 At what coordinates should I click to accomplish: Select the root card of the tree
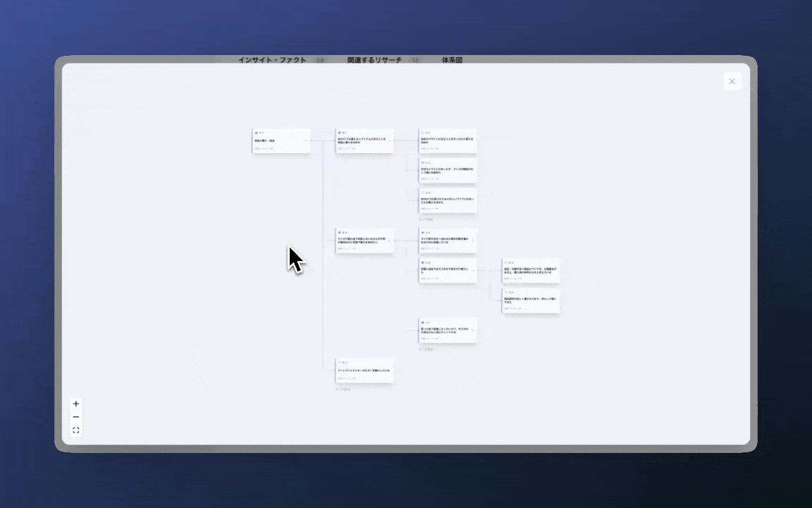[x=281, y=140]
